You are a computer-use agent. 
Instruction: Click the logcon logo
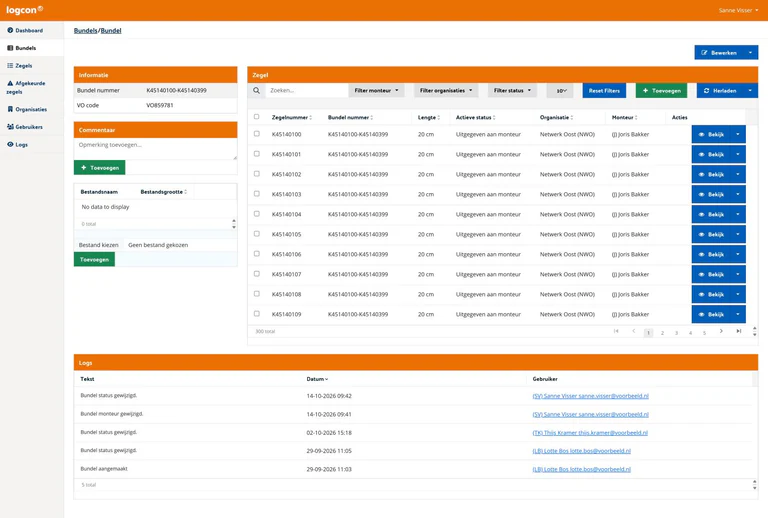point(24,10)
